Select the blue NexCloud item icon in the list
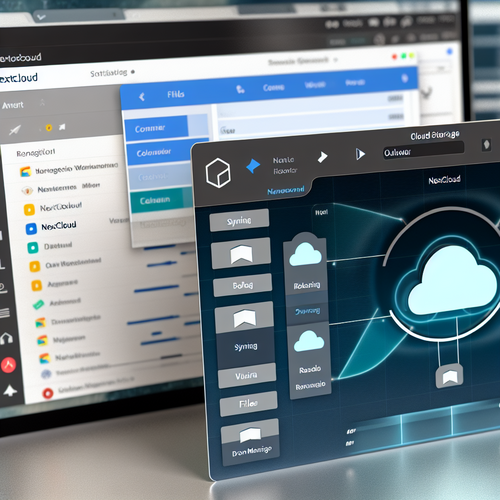Viewport: 500px width, 500px height. coord(31,229)
